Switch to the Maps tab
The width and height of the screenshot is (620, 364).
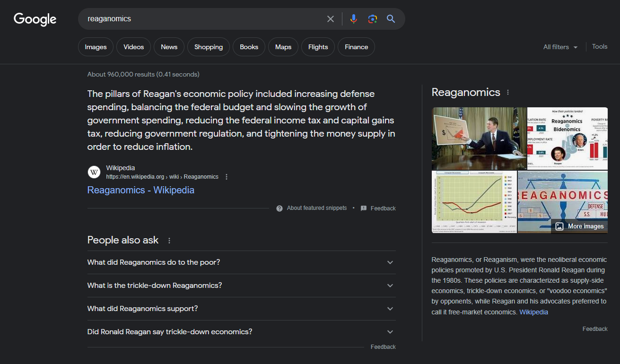pos(283,47)
